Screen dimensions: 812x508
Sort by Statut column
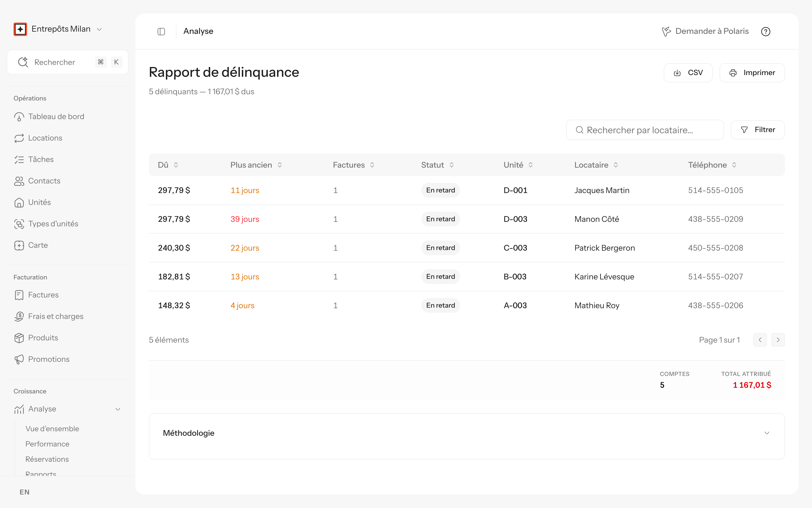[438, 165]
